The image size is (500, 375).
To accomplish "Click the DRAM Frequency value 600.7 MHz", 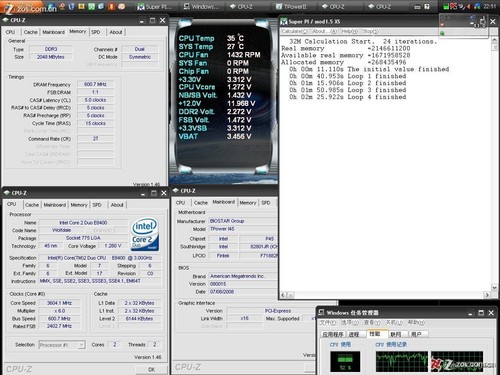I will [x=95, y=84].
